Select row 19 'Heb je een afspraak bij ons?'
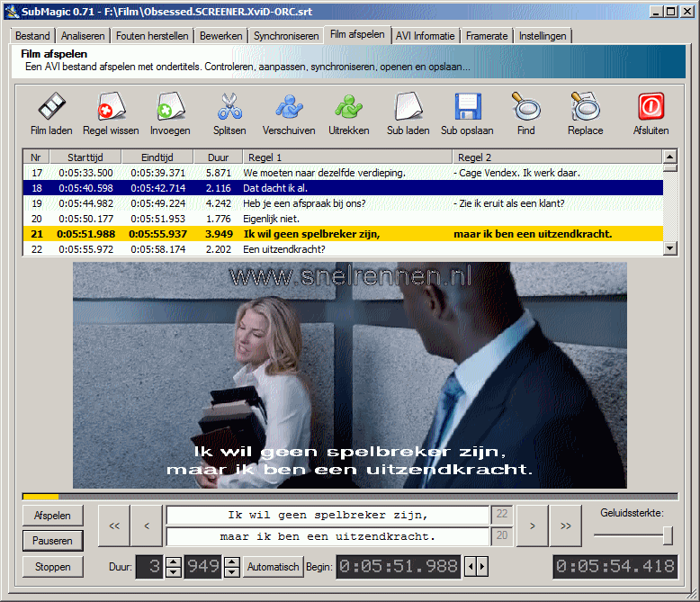 click(x=343, y=203)
